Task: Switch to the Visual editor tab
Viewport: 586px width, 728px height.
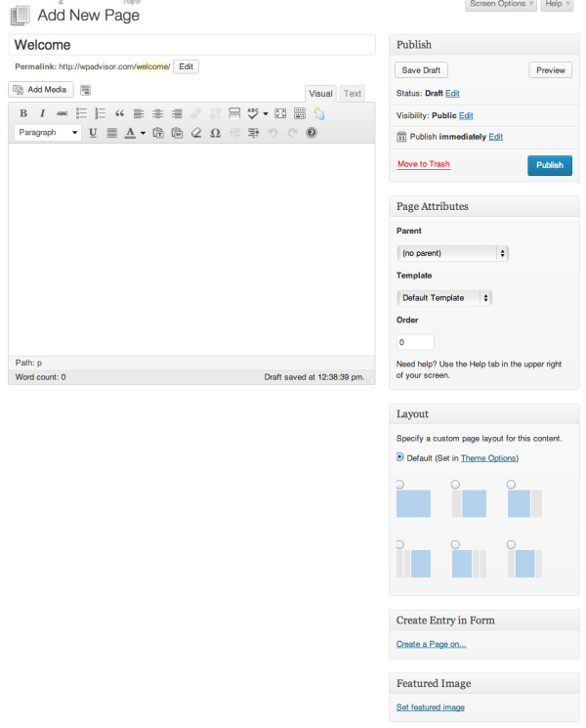Action: pos(320,94)
